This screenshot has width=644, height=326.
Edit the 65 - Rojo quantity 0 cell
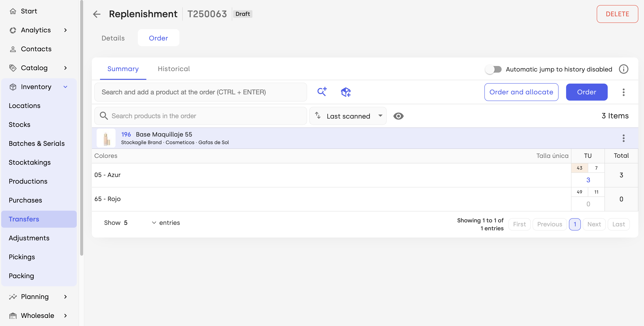pos(588,204)
